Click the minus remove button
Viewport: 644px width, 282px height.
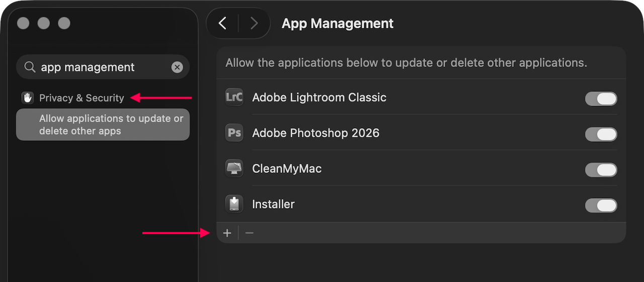point(250,233)
